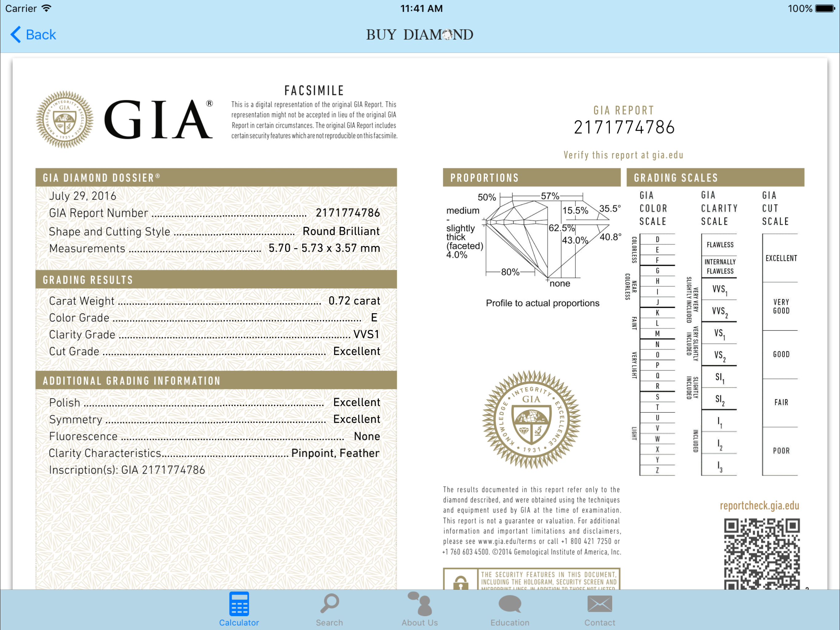The width and height of the screenshot is (840, 630).
Task: Click the BUY DIAMOND title logo
Action: point(420,34)
